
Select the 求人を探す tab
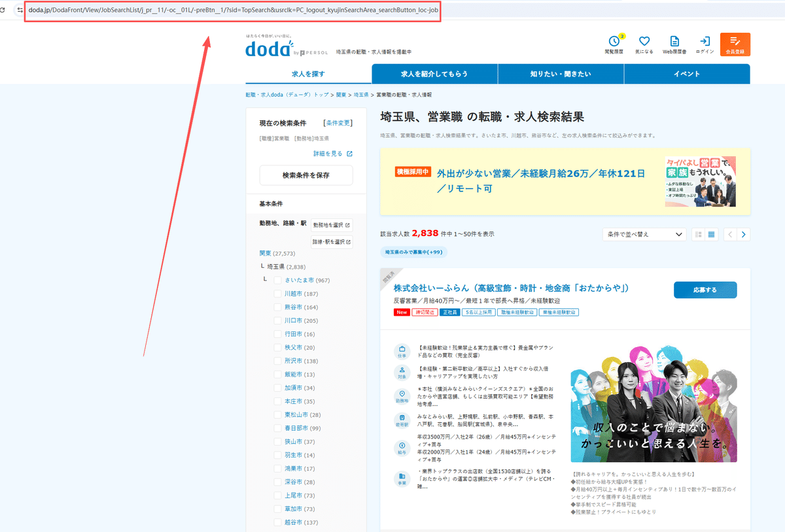(x=308, y=74)
